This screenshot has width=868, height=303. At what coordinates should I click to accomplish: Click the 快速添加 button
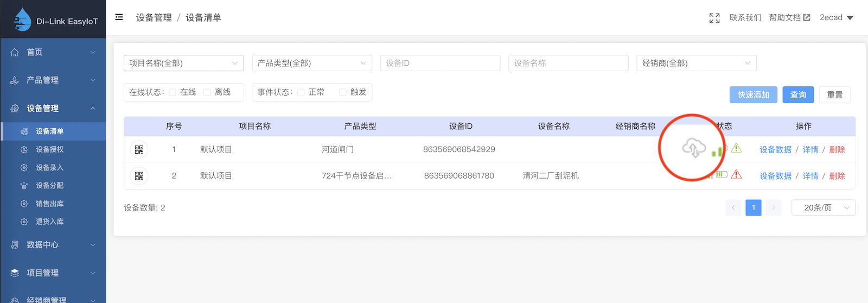tap(754, 94)
